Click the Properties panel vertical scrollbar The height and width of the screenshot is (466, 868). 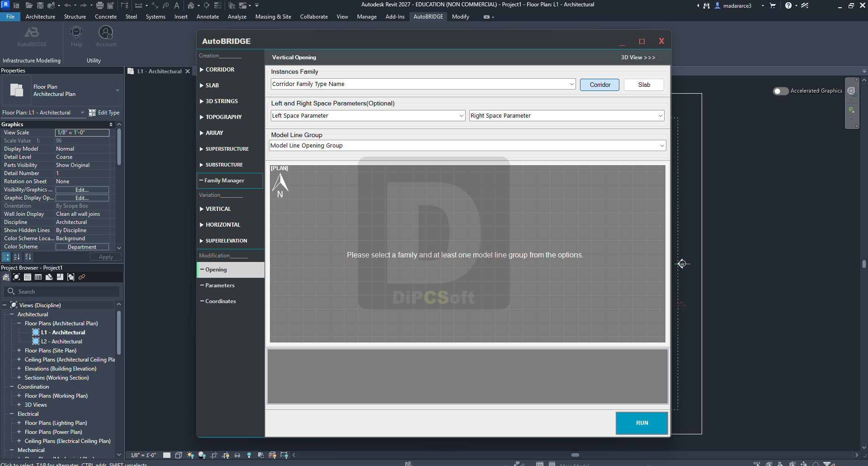tap(119, 147)
